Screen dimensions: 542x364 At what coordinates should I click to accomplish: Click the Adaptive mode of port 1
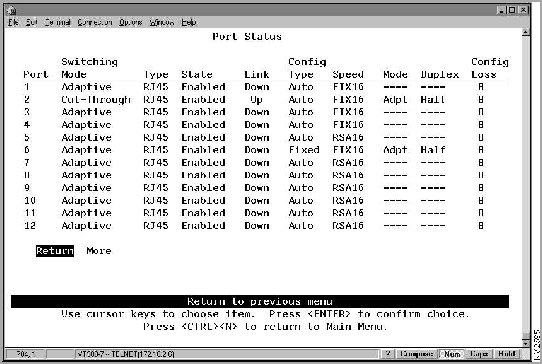click(x=86, y=87)
